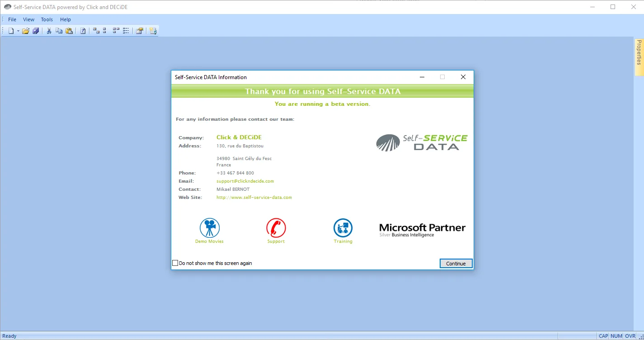
Task: Click the Cut scissors icon
Action: pyautogui.click(x=49, y=31)
